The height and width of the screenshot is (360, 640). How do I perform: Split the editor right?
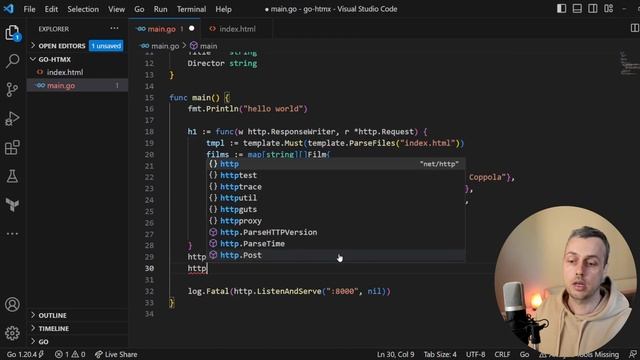point(635,28)
